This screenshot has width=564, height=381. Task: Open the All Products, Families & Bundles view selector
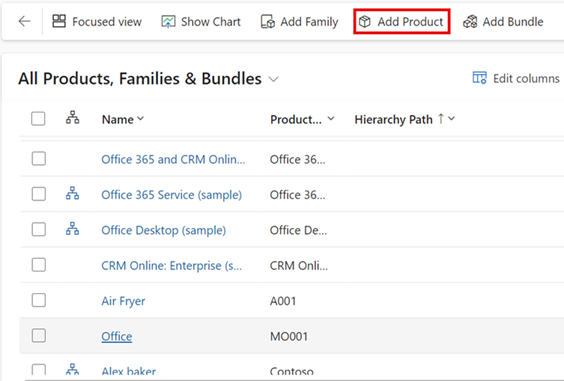click(274, 79)
